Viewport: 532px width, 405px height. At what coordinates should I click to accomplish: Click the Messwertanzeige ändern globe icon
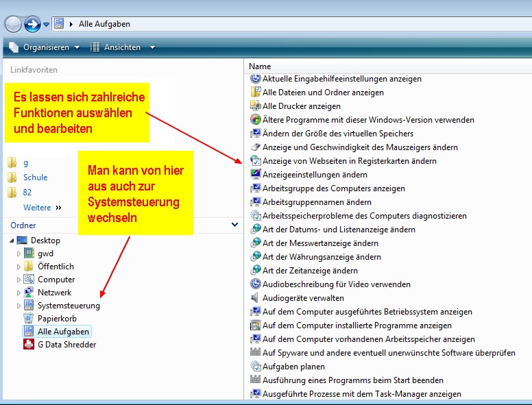pyautogui.click(x=256, y=243)
